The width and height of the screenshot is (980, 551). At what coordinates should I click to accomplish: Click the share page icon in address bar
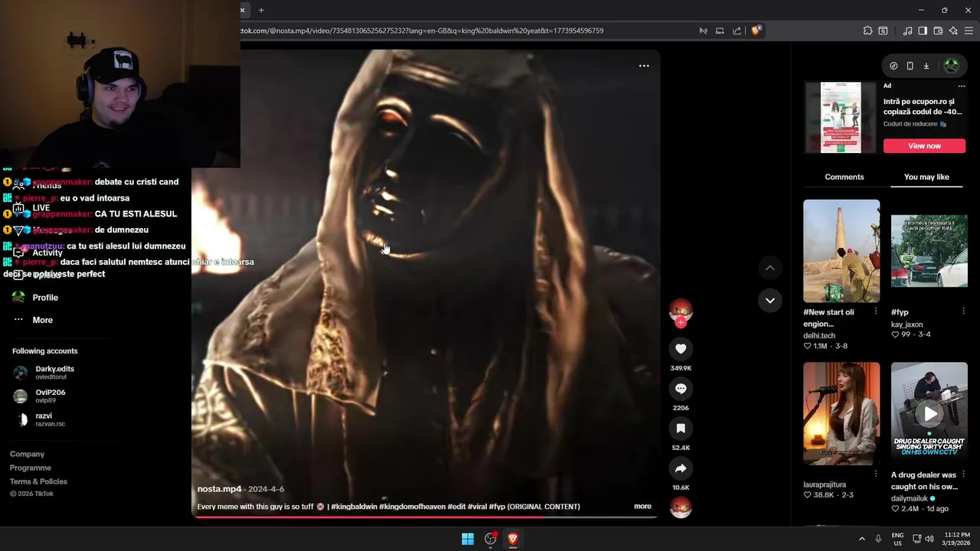tap(737, 31)
